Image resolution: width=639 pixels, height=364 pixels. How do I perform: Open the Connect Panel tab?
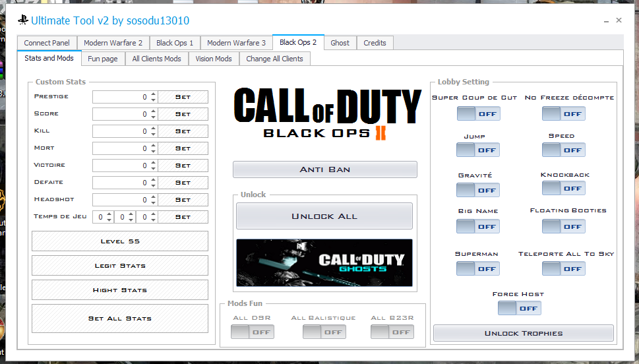pyautogui.click(x=47, y=43)
